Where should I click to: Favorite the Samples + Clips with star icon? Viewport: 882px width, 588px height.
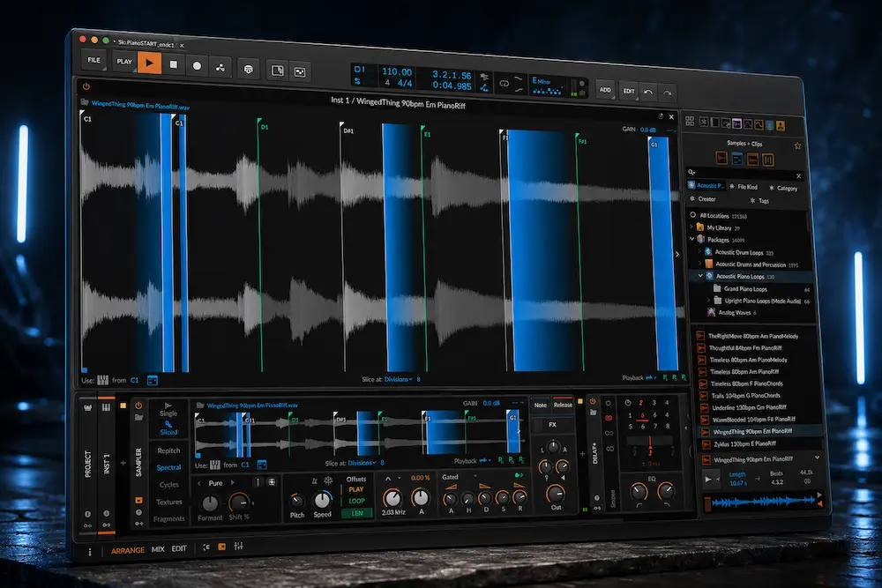(x=797, y=145)
